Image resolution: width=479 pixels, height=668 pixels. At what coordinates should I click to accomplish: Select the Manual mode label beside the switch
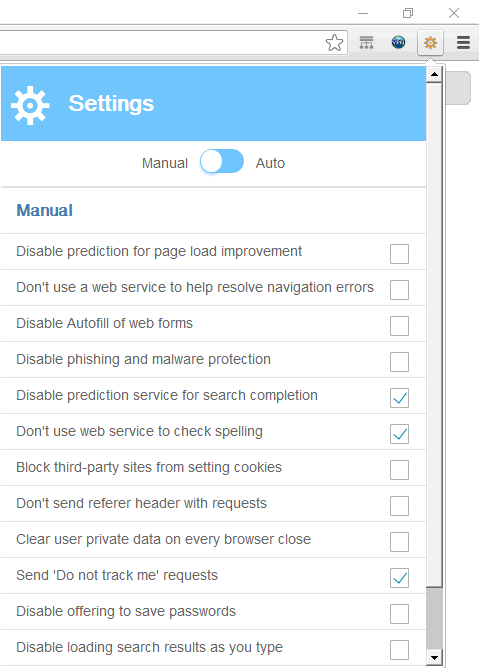click(165, 163)
